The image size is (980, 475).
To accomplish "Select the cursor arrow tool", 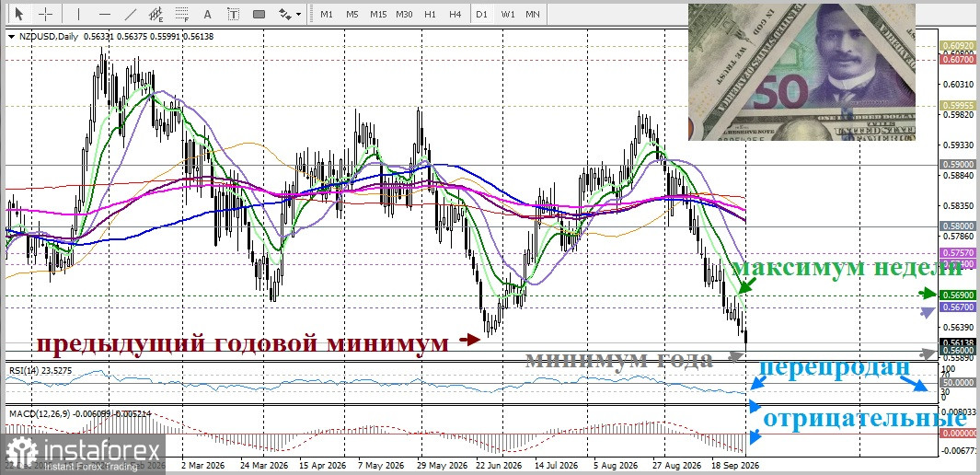I will [x=19, y=13].
